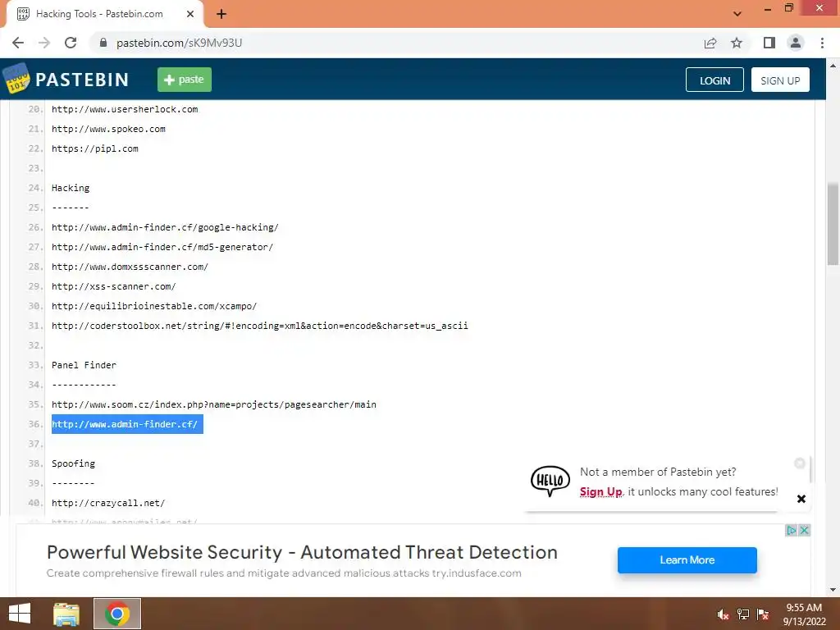The width and height of the screenshot is (840, 630).
Task: Click the ad headline about Website Security
Action: [x=302, y=552]
